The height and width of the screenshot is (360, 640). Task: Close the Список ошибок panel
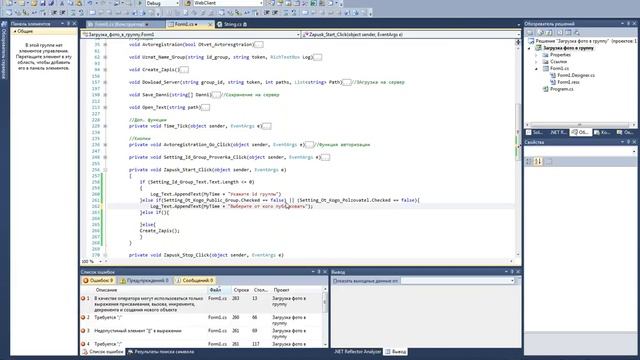(x=325, y=272)
